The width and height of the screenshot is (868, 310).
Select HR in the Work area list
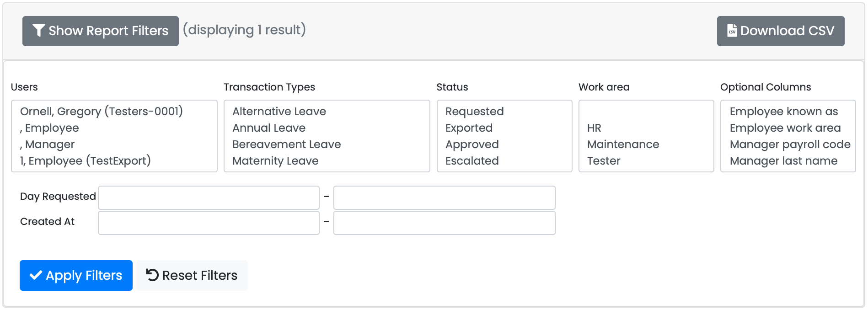(594, 128)
